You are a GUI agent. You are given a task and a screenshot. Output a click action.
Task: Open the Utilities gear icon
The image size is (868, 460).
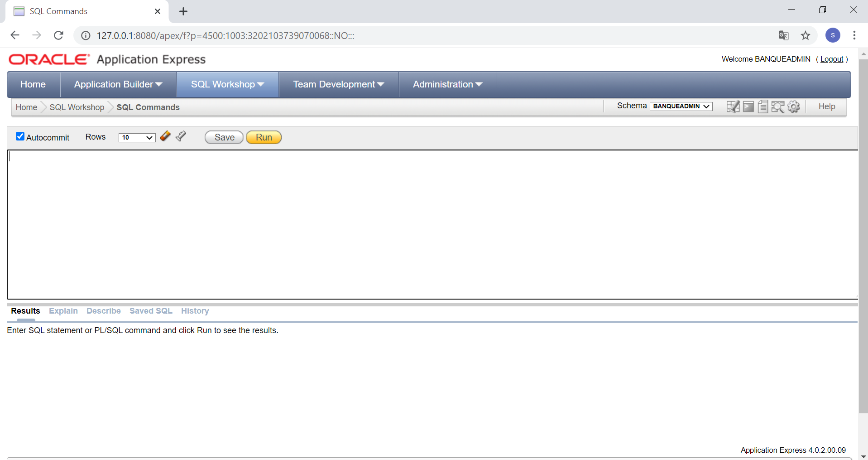coord(794,107)
